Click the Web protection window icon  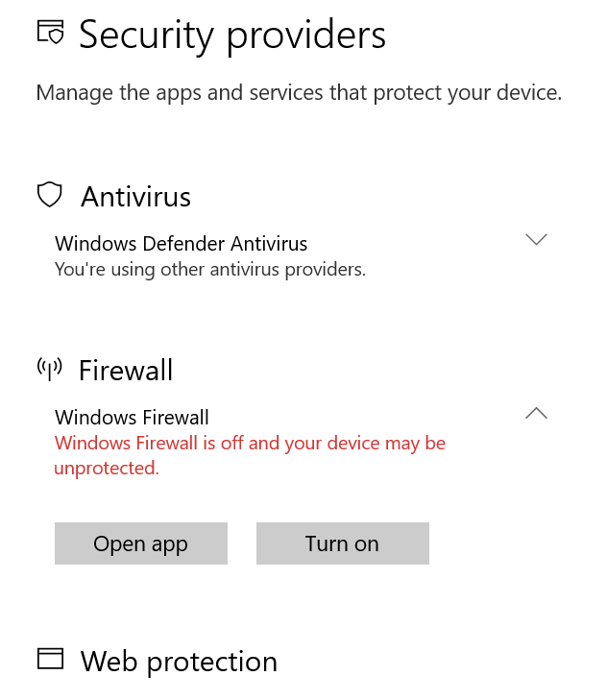(x=50, y=659)
